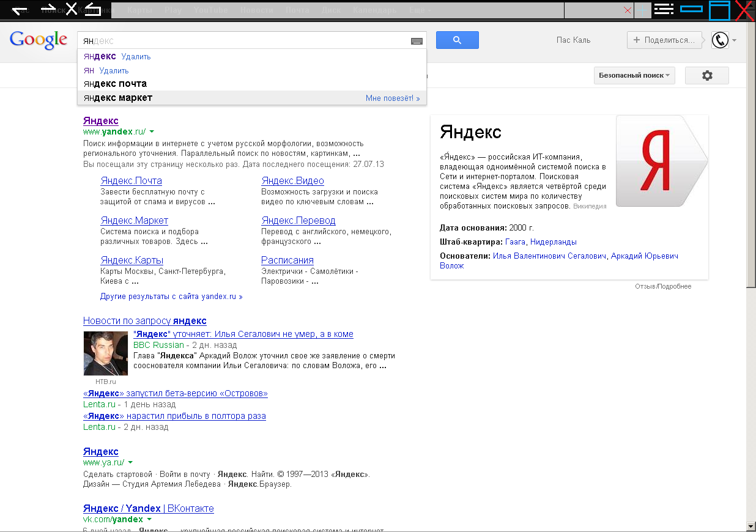Viewport: 756px width, 532px height.
Task: Click the back arrow navigation icon
Action: 19,10
